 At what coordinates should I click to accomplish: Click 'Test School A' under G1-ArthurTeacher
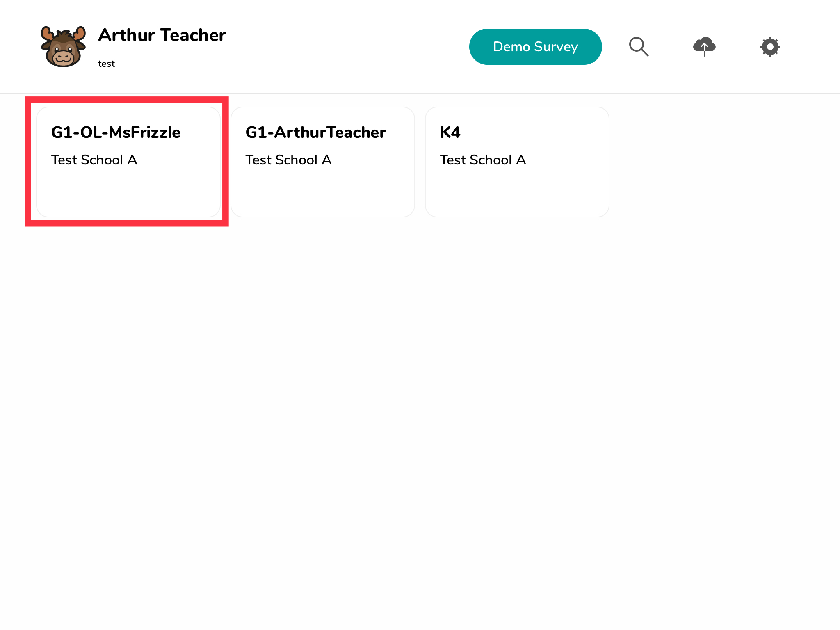(288, 160)
